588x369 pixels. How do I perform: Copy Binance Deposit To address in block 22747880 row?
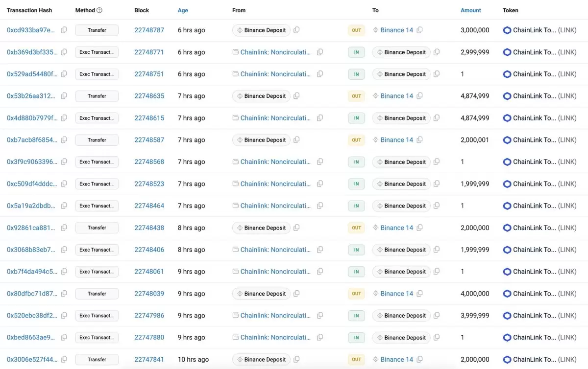[437, 337]
